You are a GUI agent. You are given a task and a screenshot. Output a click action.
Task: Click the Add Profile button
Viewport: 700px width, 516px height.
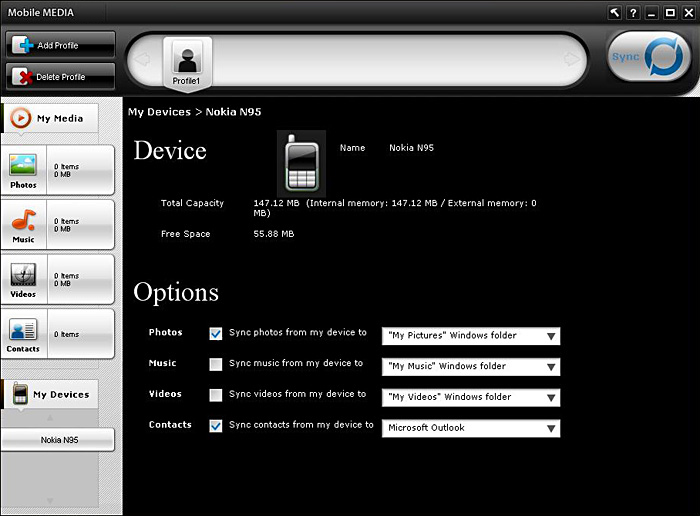tap(60, 45)
